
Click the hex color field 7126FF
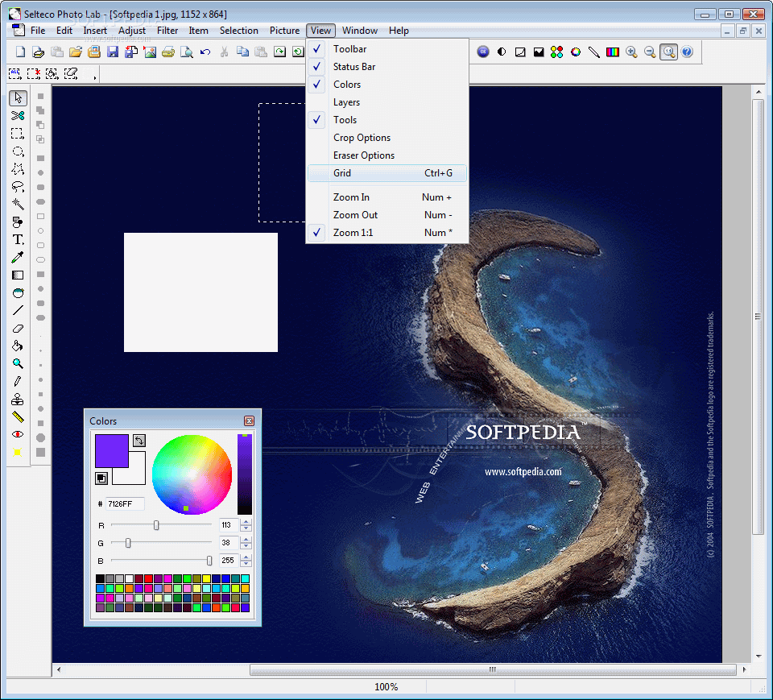point(126,503)
